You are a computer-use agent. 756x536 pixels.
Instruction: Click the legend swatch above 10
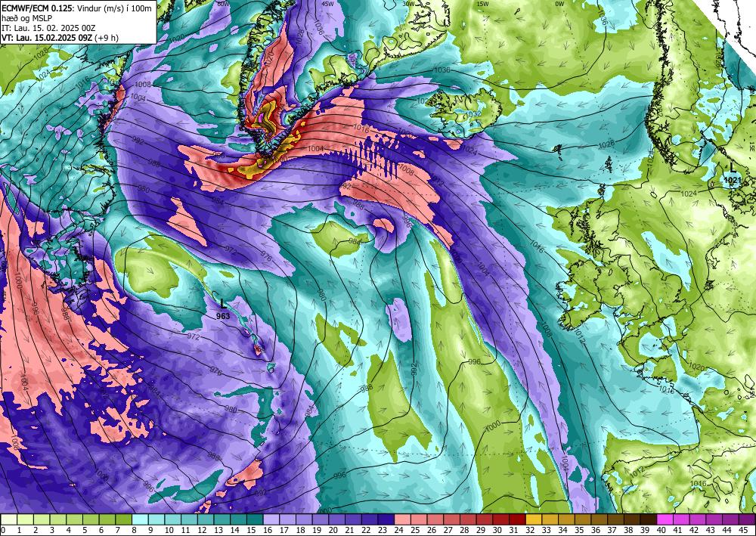[173, 519]
